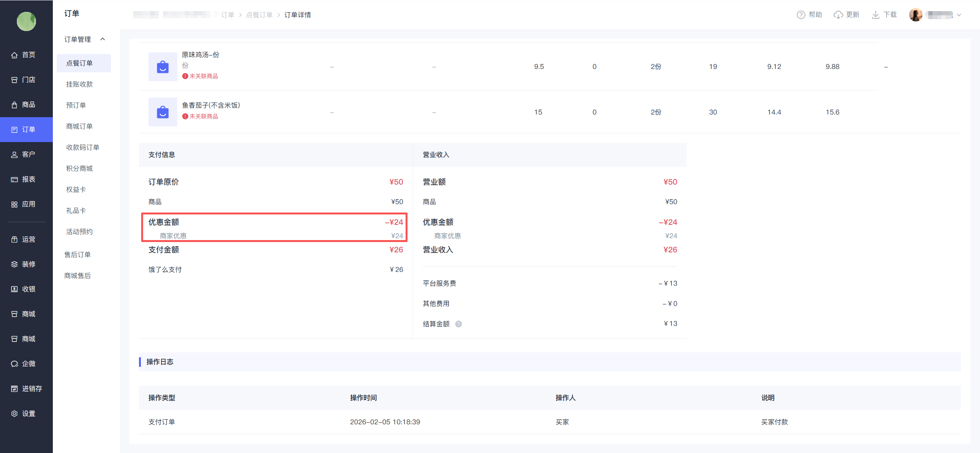The width and height of the screenshot is (980, 453).
Task: Click the 帮助 help link
Action: tap(810, 15)
